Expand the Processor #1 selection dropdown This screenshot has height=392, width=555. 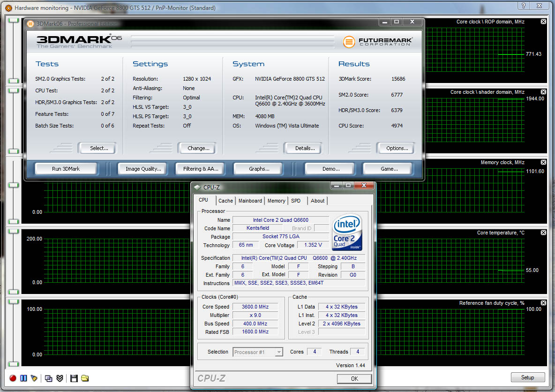click(279, 352)
